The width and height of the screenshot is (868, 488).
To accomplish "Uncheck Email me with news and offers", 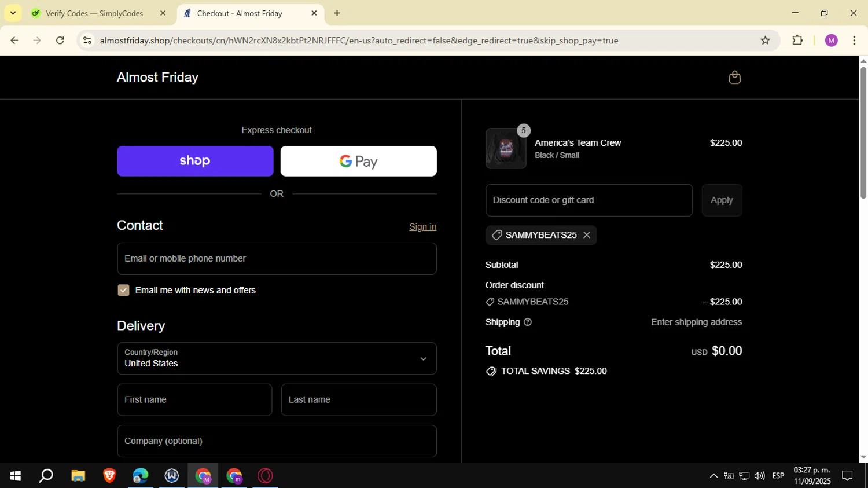I will click(x=123, y=291).
